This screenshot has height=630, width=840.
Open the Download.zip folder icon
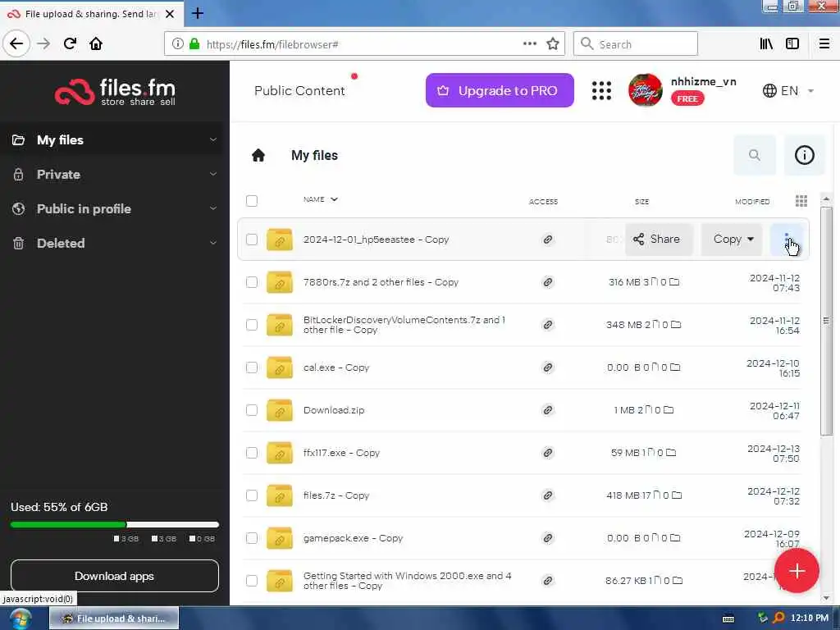point(280,410)
